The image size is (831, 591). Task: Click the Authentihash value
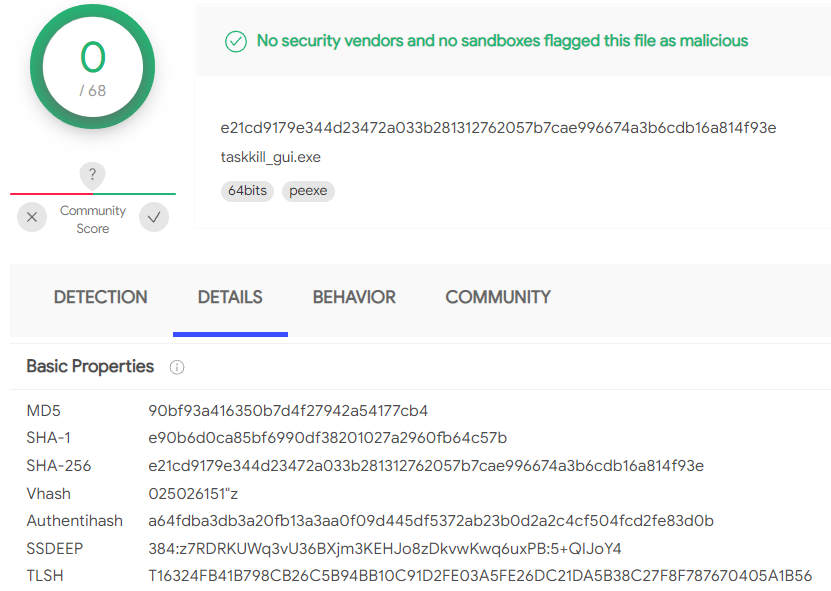(431, 521)
